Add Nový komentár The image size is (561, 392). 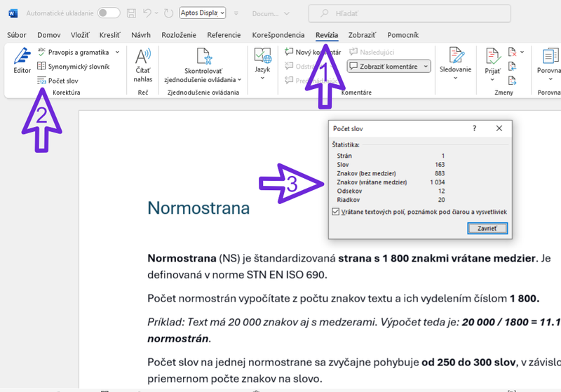pyautogui.click(x=313, y=52)
